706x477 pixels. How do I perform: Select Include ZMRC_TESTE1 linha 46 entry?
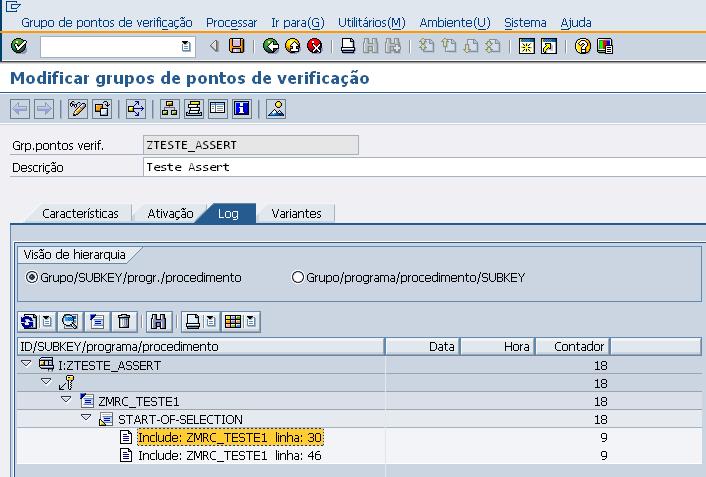coord(229,455)
